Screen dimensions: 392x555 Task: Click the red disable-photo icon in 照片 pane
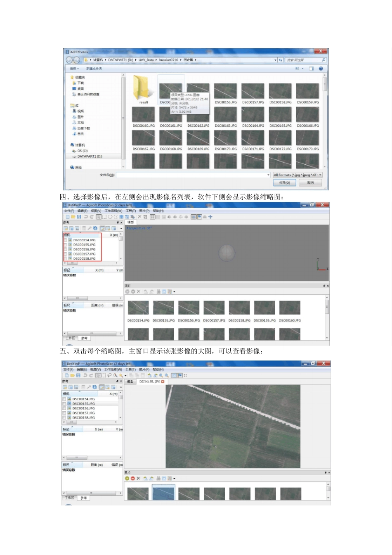[133, 478]
